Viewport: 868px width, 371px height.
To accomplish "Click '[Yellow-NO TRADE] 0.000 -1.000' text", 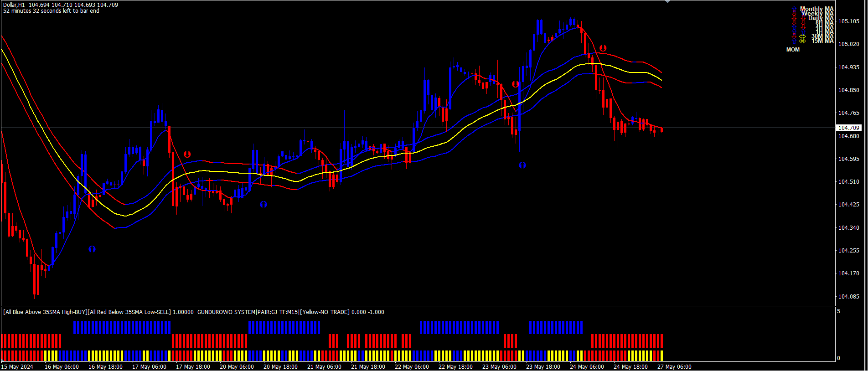I will [342, 312].
